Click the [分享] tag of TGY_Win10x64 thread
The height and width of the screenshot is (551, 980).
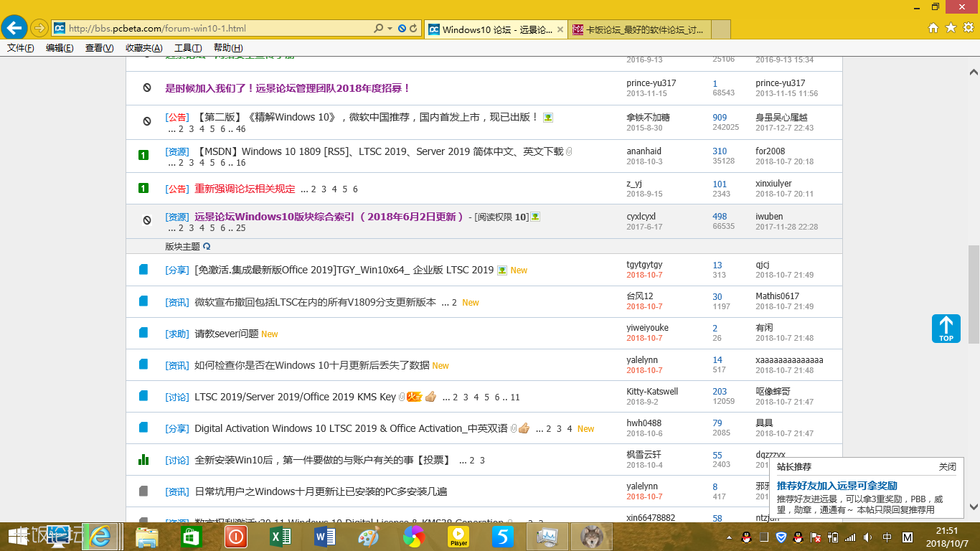[177, 270]
